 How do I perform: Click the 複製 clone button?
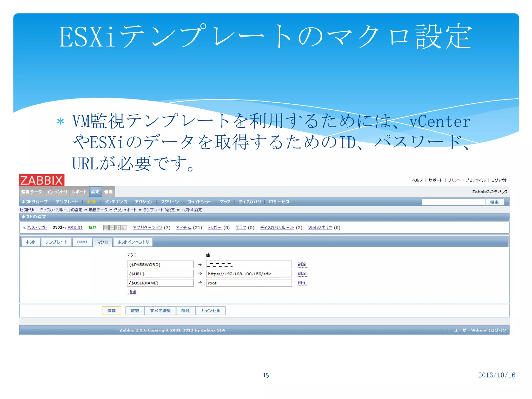coord(135,311)
